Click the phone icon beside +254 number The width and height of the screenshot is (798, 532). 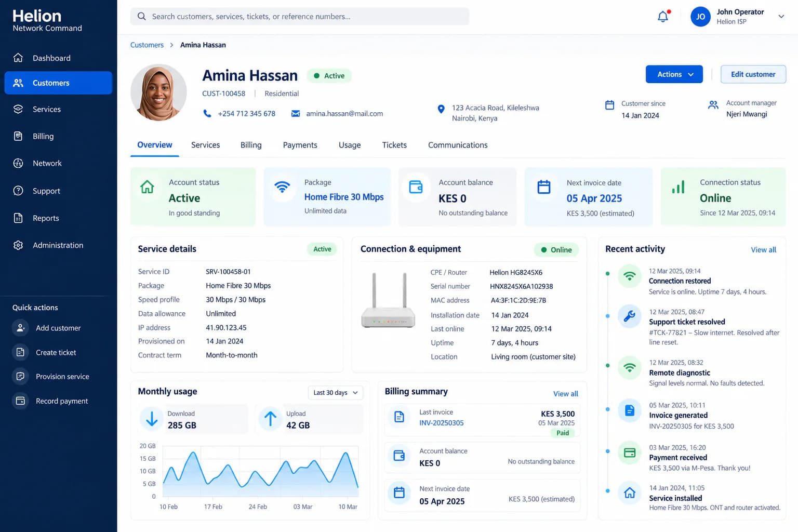click(x=207, y=113)
